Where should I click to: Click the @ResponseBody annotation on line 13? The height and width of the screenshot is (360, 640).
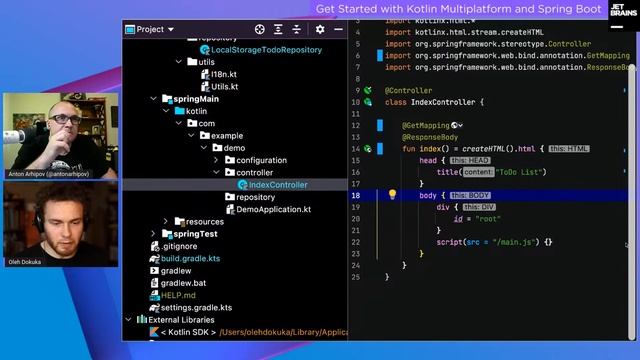click(430, 137)
